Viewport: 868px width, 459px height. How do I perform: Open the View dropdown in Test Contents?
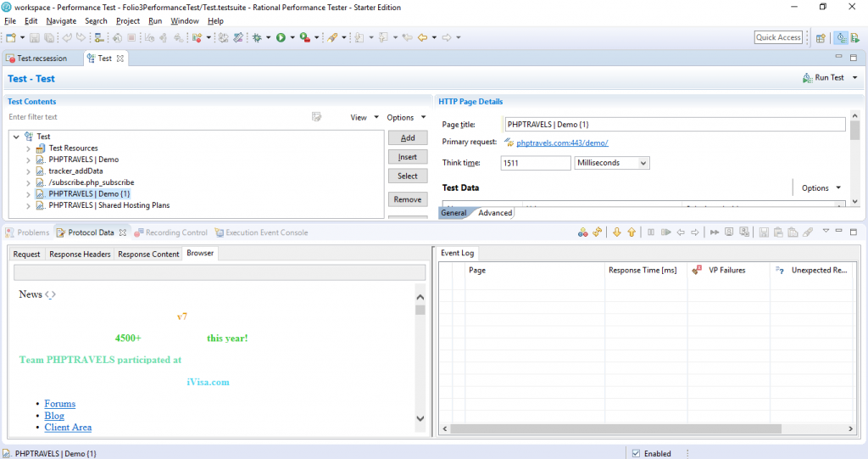click(x=364, y=118)
